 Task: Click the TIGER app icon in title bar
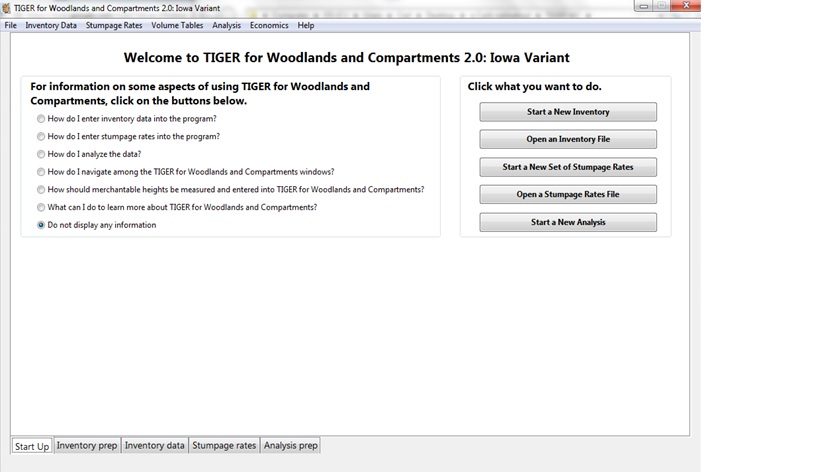pos(7,8)
